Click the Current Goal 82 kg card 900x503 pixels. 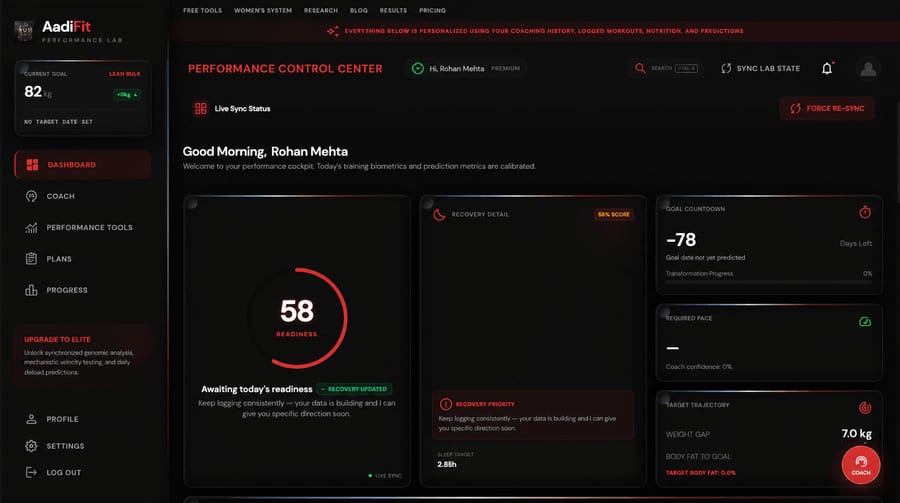(x=83, y=98)
